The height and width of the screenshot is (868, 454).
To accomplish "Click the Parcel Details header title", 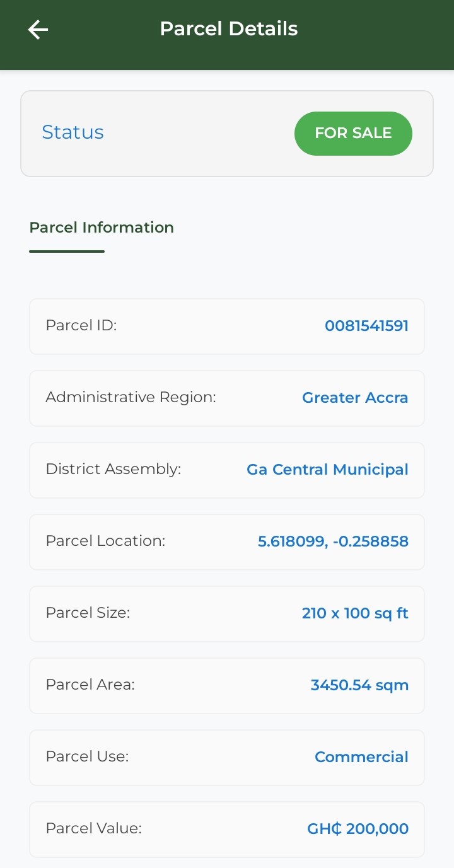I will coord(228,29).
